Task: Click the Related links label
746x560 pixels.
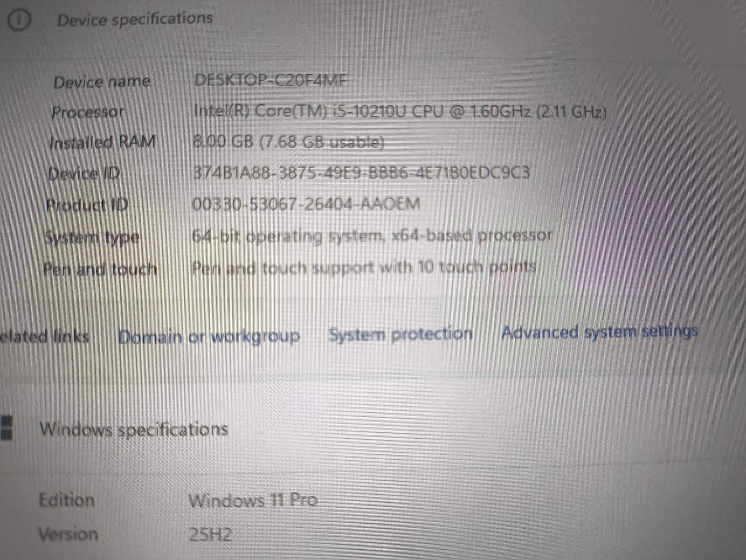Action: pos(44,336)
